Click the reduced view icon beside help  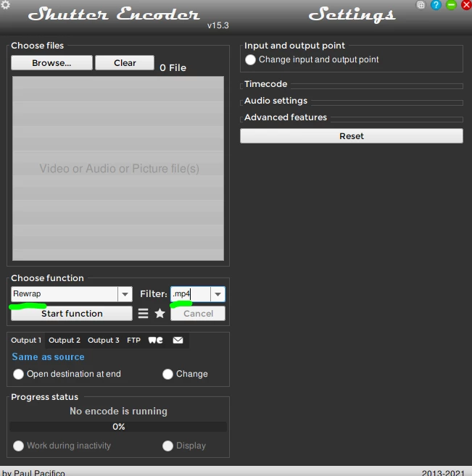(421, 5)
